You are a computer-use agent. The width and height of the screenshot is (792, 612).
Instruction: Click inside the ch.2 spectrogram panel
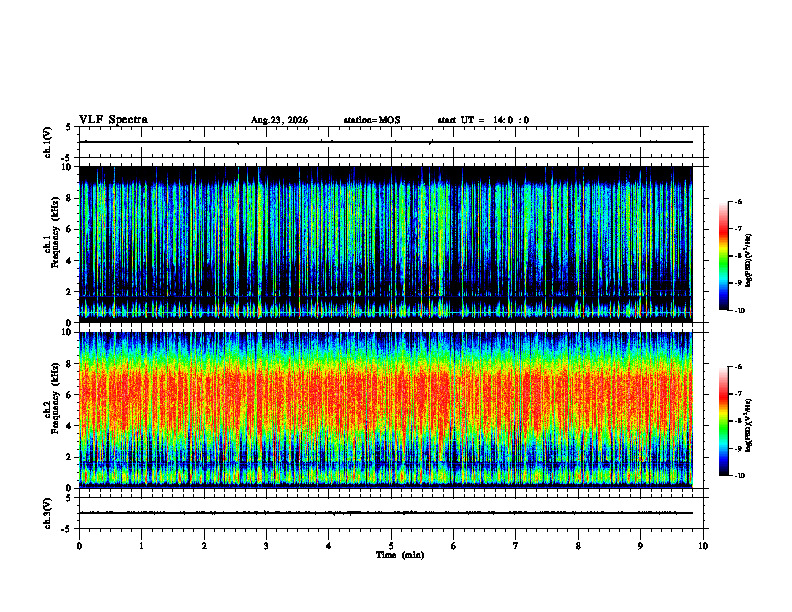385,410
